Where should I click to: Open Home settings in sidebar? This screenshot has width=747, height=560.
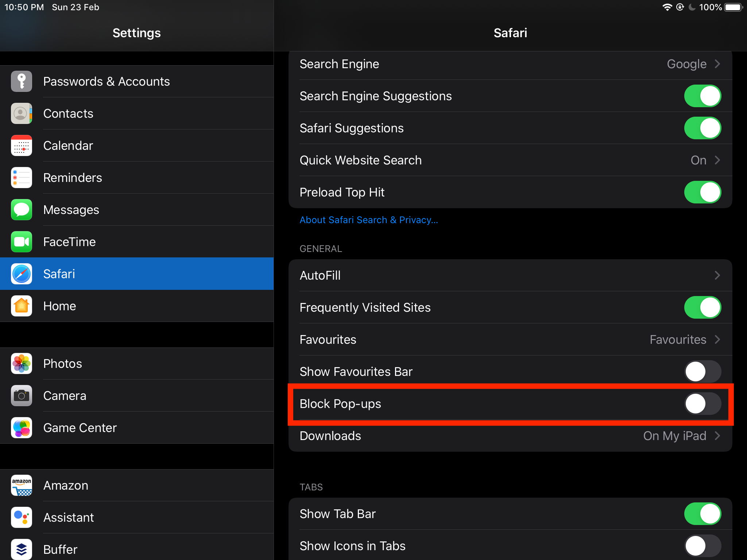pyautogui.click(x=60, y=306)
